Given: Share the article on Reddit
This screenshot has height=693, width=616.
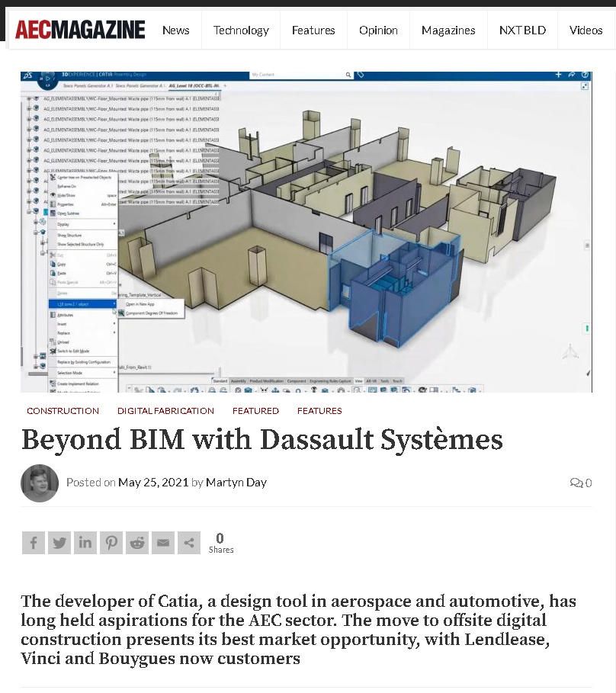Looking at the screenshot, I should 137,543.
